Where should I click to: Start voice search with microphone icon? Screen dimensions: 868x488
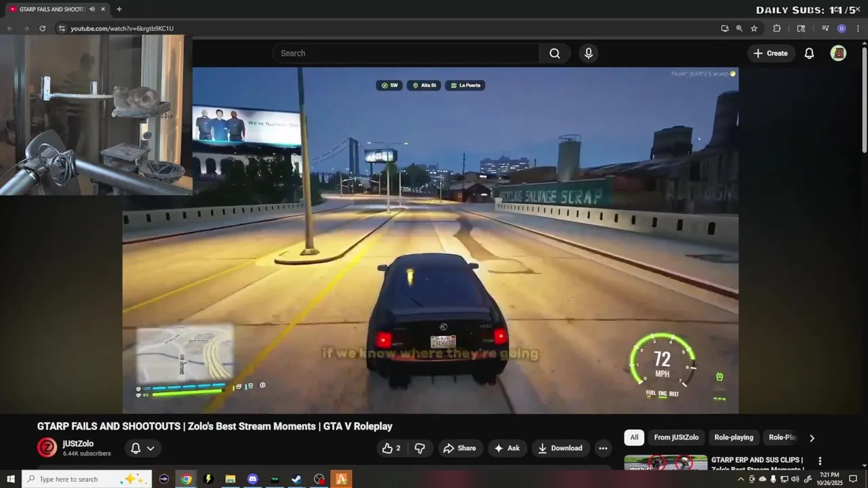pyautogui.click(x=589, y=54)
